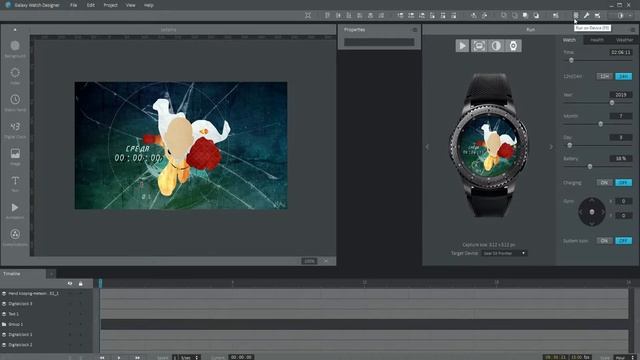Turn System lock OFF

pyautogui.click(x=623, y=241)
